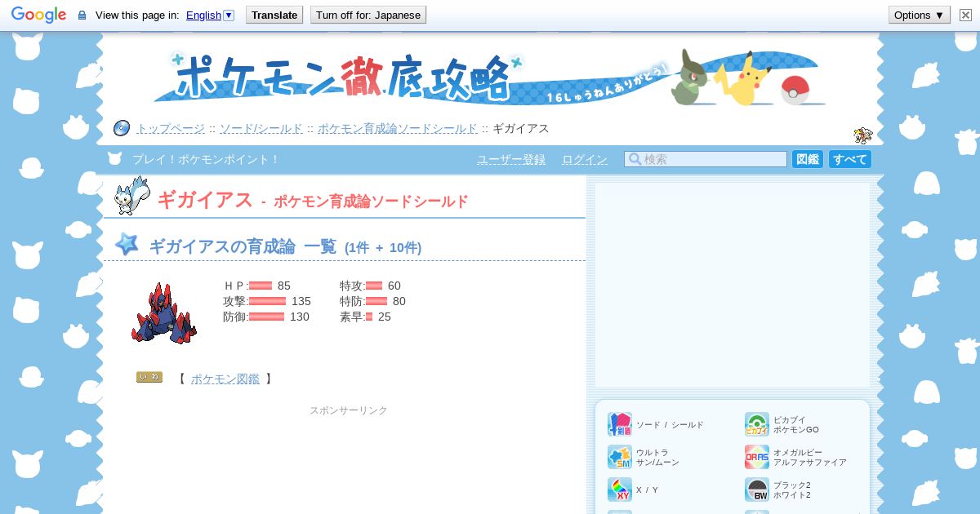Screen dimensions: 980x514
Task: Click the lock icon in translate bar
Action: tap(82, 15)
